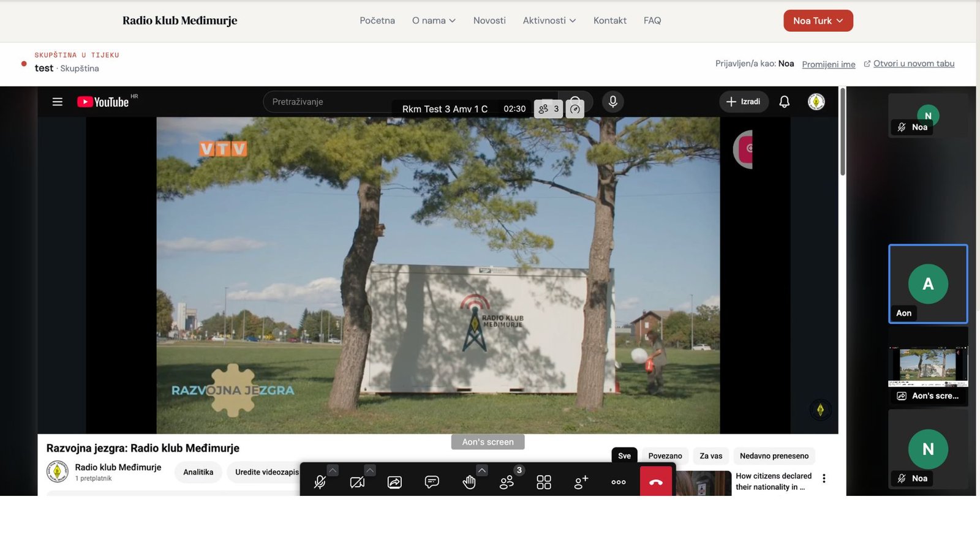This screenshot has width=980, height=551.
Task: Click the '1 pretplatnik' subscriber count
Action: [x=93, y=479]
